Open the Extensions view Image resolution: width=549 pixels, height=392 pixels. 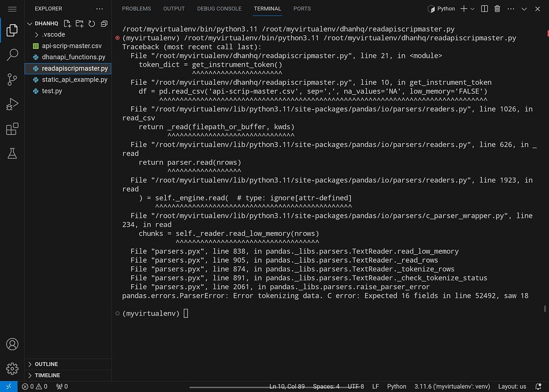click(x=12, y=129)
